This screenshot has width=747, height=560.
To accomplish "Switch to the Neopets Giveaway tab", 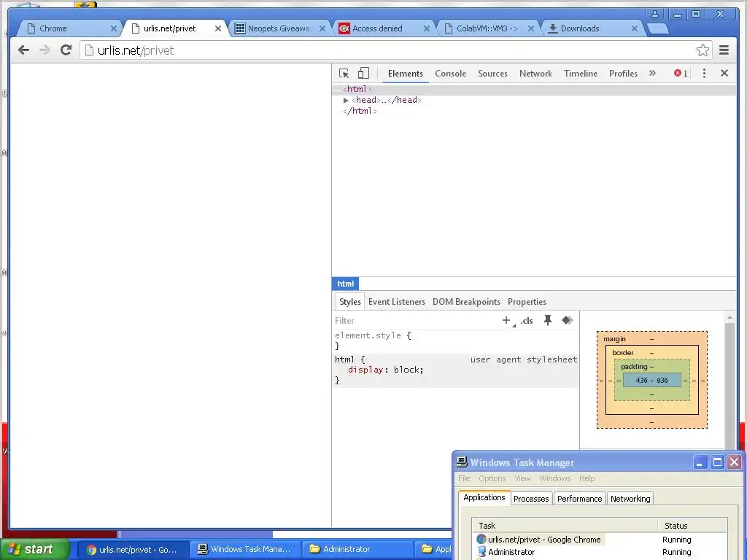I will click(x=278, y=28).
